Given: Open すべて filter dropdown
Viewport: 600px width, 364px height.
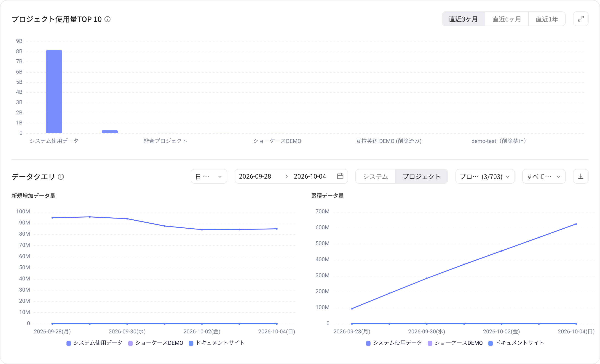Looking at the screenshot, I should (544, 177).
